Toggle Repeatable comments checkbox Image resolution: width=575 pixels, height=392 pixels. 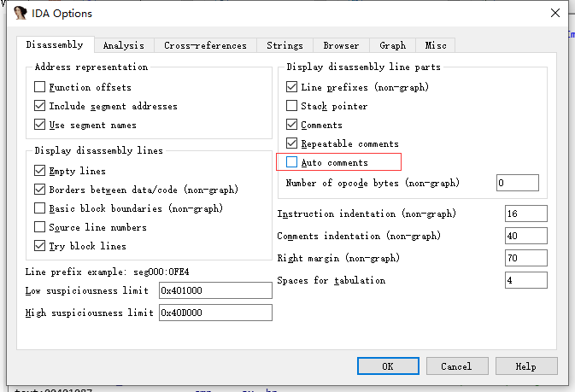tap(291, 143)
